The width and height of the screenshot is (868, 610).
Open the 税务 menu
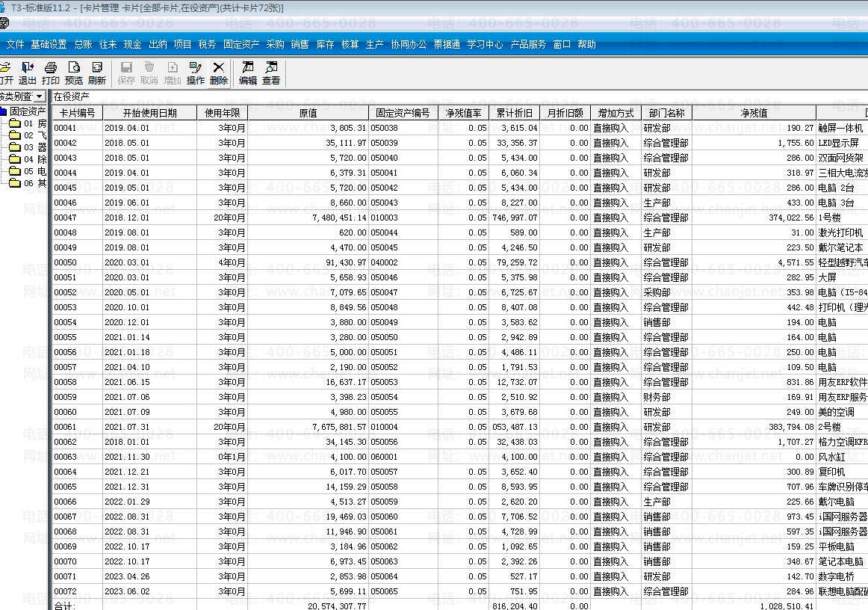point(207,44)
